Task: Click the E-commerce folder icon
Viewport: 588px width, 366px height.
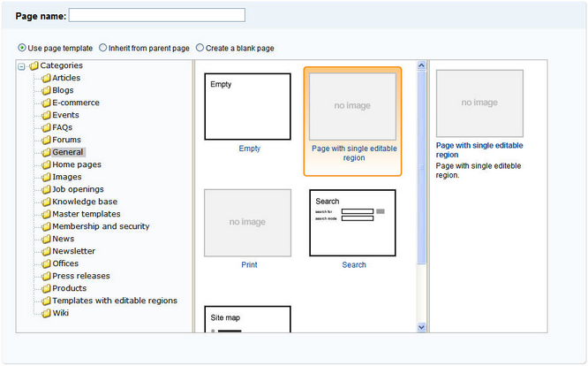Action: [x=46, y=103]
